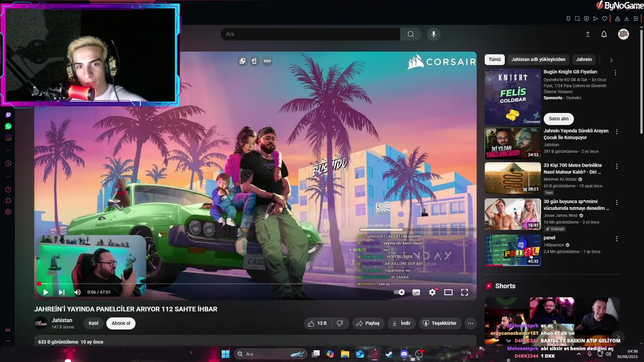The image size is (644, 362).
Task: Mute the video volume
Action: pos(77,292)
